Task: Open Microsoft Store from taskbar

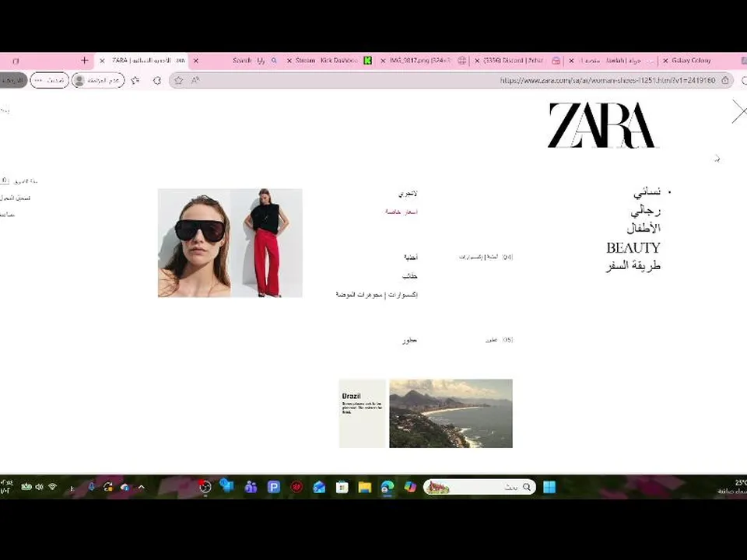Action: tap(342, 487)
